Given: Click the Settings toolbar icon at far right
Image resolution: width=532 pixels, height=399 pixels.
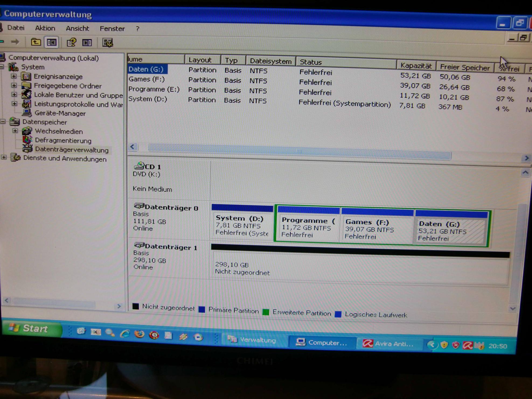Looking at the screenshot, I should (x=108, y=43).
